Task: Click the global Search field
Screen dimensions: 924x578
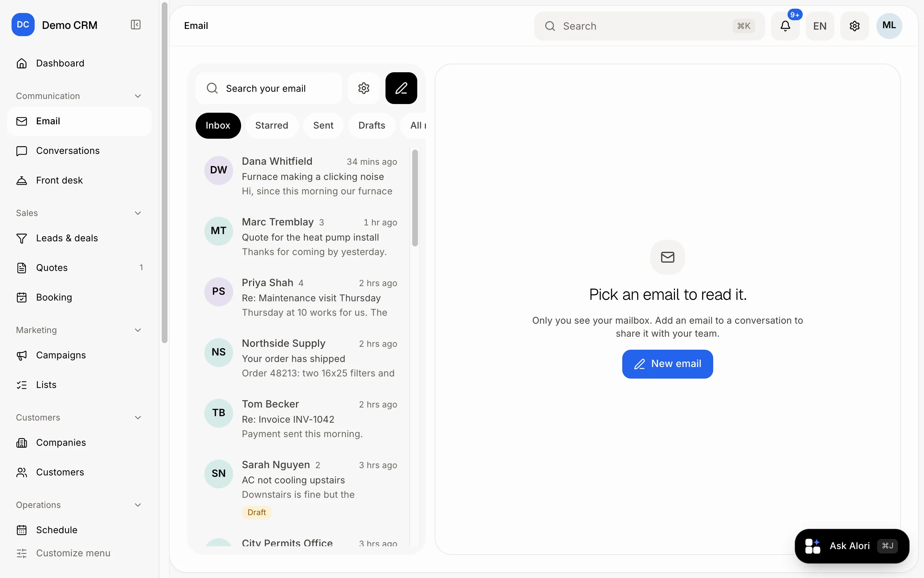Action: click(x=649, y=26)
